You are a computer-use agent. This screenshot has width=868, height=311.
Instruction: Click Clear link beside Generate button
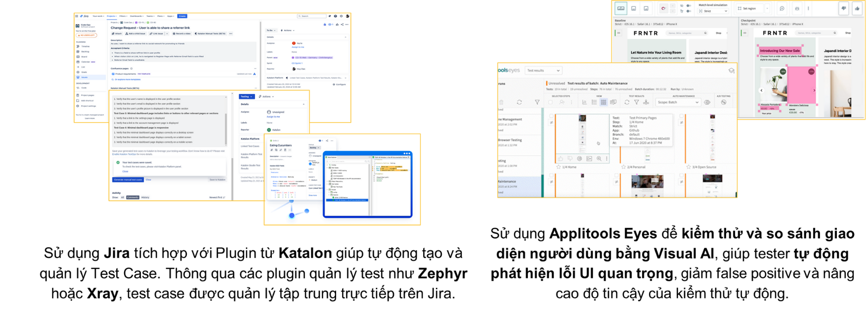(x=148, y=179)
